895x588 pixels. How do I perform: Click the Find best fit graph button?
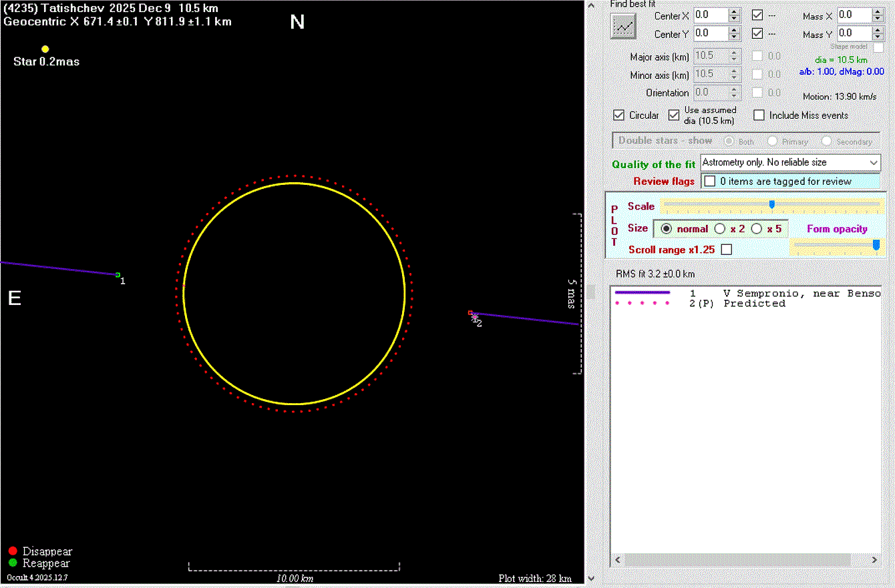623,27
